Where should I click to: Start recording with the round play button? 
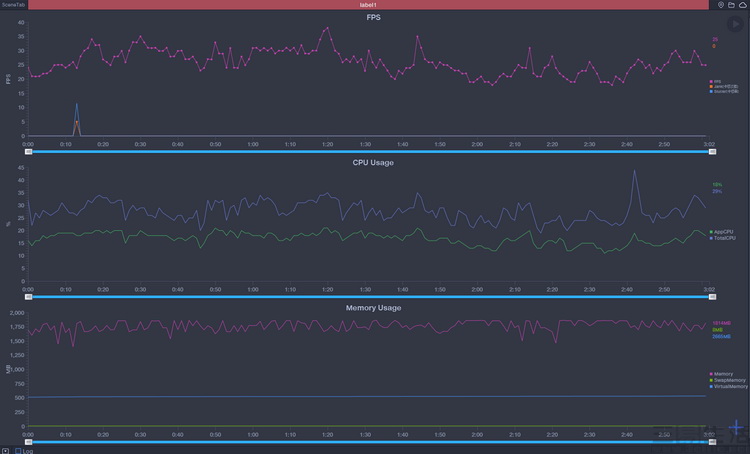click(735, 24)
